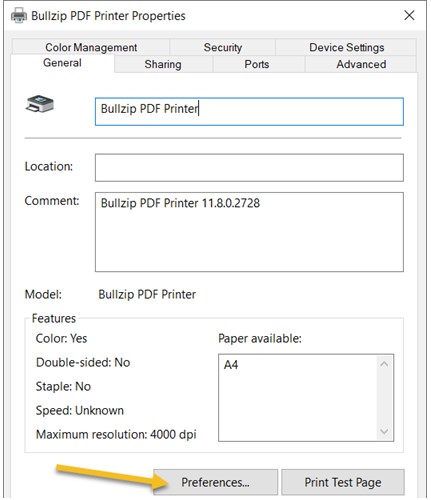This screenshot has height=500, width=431.
Task: Open the Device Settings tab
Action: click(346, 47)
